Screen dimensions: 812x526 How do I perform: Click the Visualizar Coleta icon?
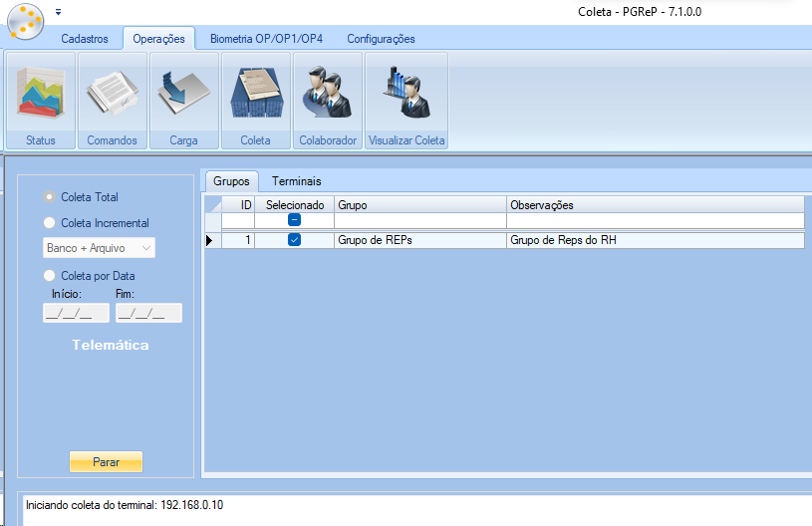pos(406,100)
